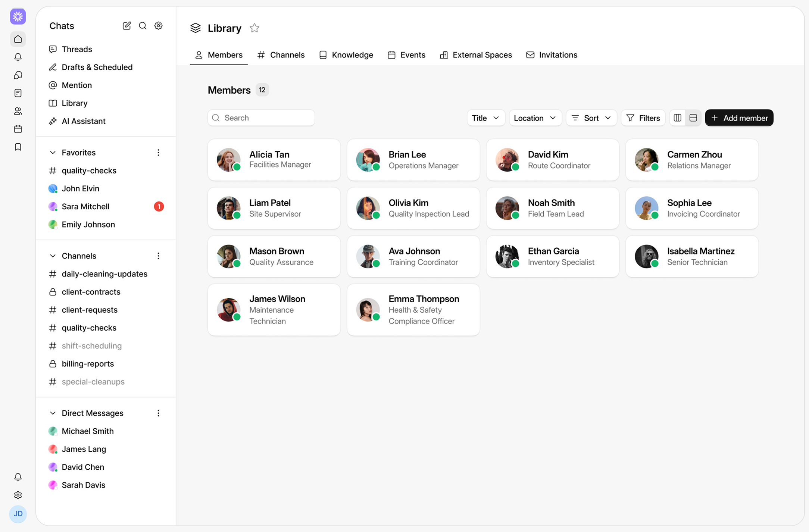Open the contacts icon in the left rail
The height and width of the screenshot is (532, 809).
click(x=18, y=111)
